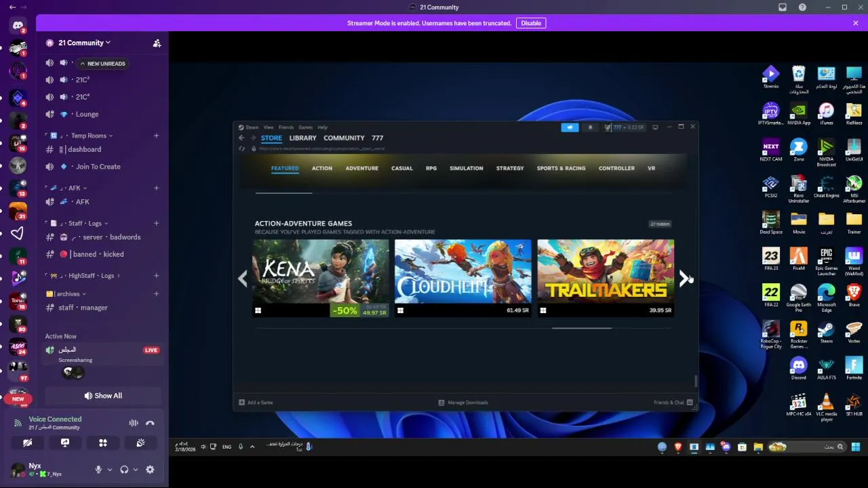Toggle noise suppression waveform icon
Viewport: 868px width, 488px height.
134,423
